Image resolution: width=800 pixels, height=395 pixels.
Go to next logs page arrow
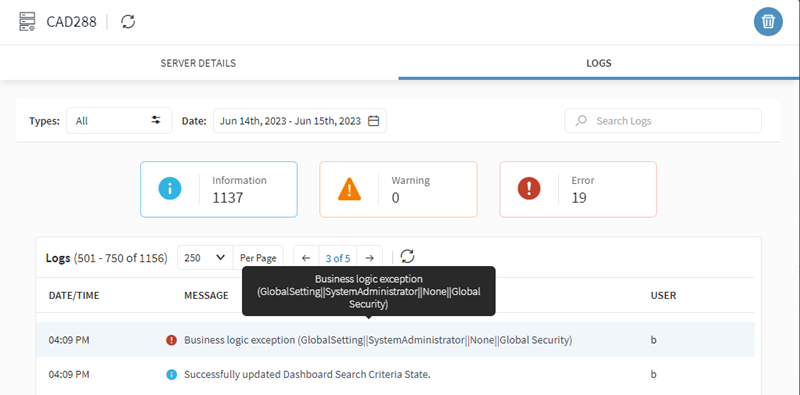(x=370, y=258)
